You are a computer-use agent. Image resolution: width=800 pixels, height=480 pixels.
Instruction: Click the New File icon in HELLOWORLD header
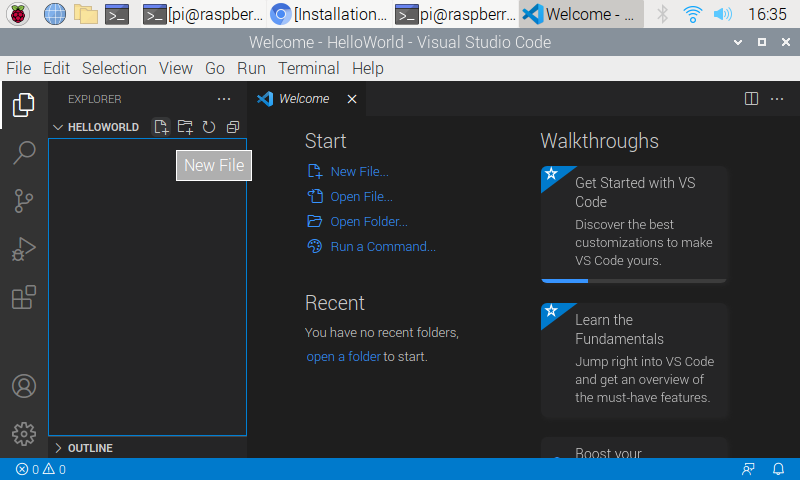coord(161,127)
